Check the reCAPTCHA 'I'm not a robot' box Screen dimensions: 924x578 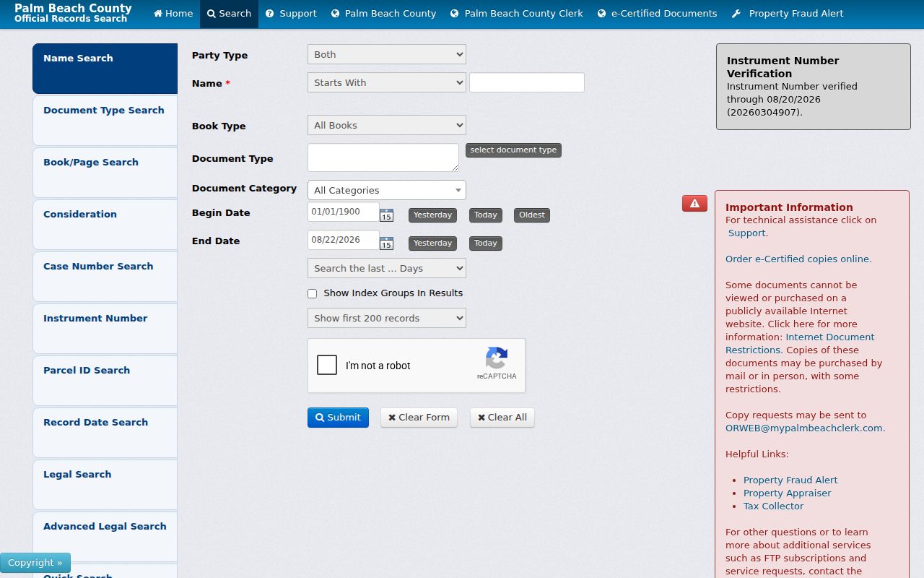tap(327, 365)
